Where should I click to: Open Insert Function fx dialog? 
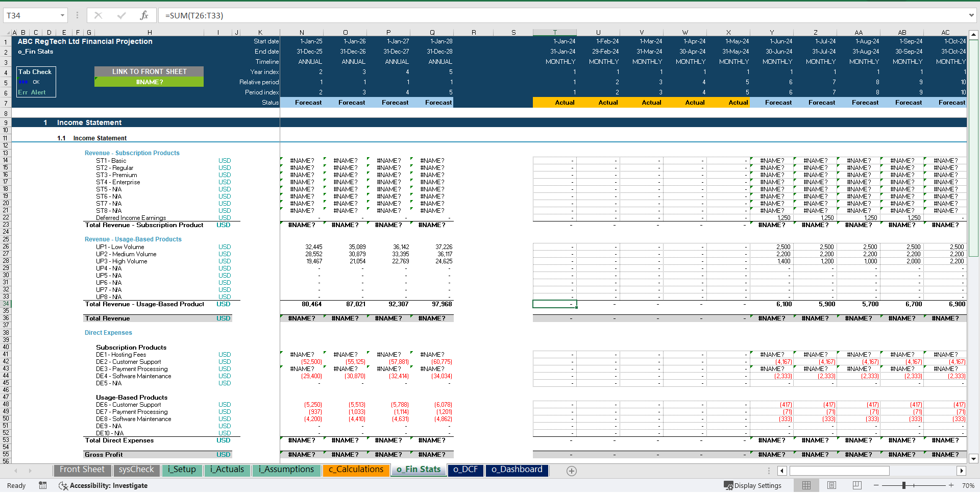pos(144,15)
